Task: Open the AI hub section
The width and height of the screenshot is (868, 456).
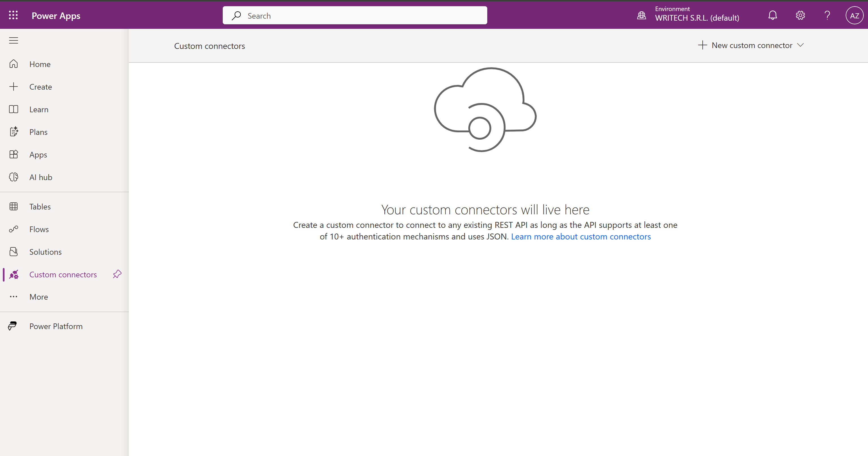Action: (40, 177)
